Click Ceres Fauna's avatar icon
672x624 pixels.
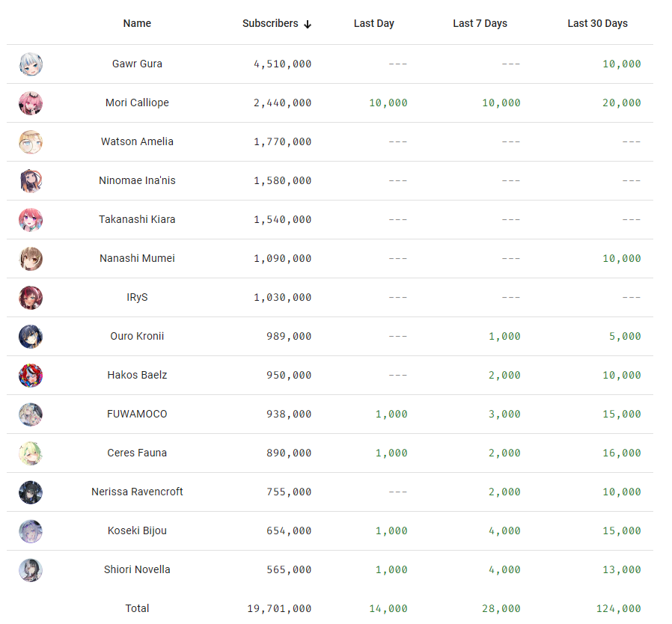coord(31,453)
